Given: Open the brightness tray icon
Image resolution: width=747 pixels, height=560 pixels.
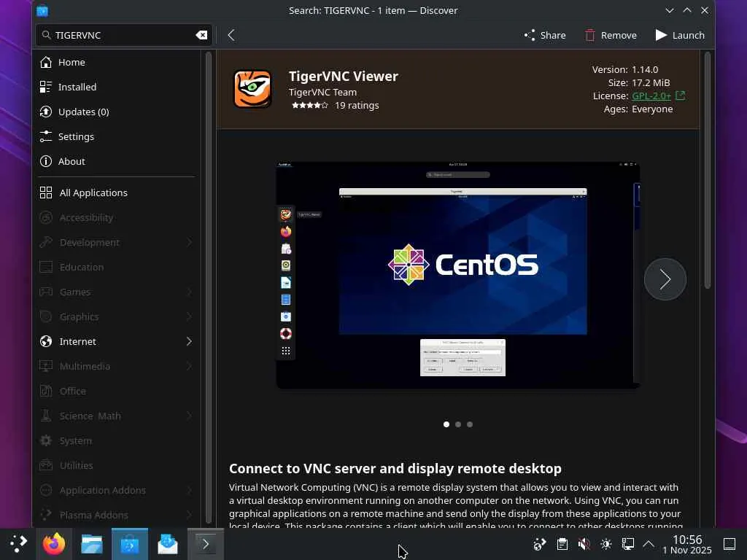Looking at the screenshot, I should tap(606, 544).
